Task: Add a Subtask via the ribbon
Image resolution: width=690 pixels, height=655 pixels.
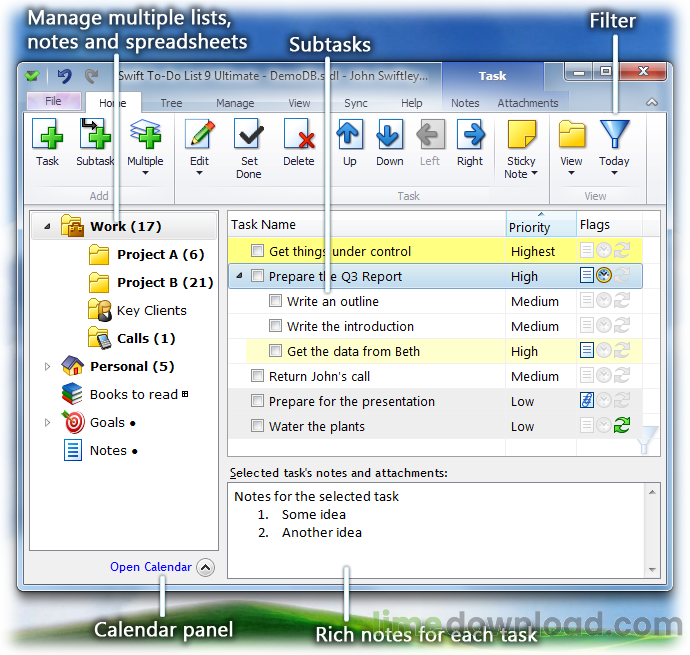Action: (95, 142)
